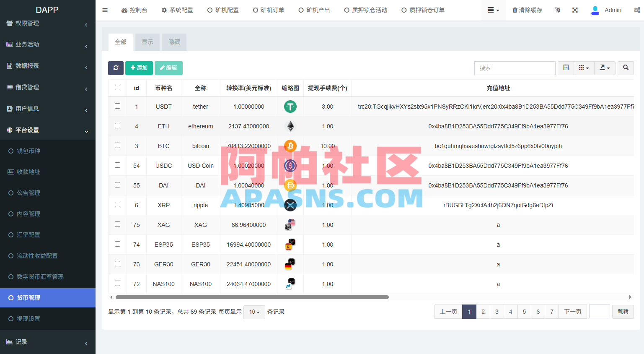Switch to the 隐藏 tab

coord(174,42)
